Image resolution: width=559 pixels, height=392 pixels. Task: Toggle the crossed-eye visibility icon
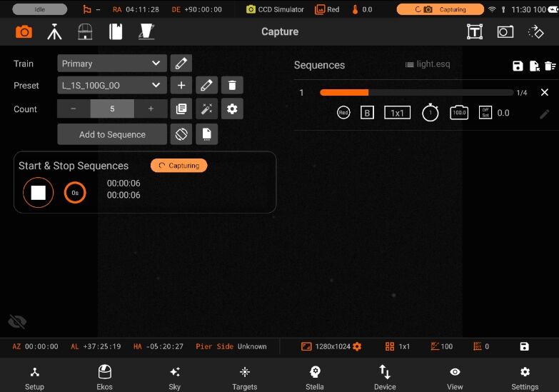(17, 322)
